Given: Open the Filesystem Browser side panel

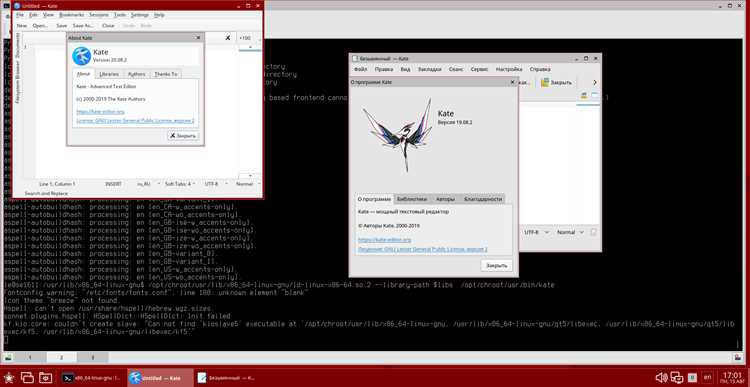Looking at the screenshot, I should (17, 81).
